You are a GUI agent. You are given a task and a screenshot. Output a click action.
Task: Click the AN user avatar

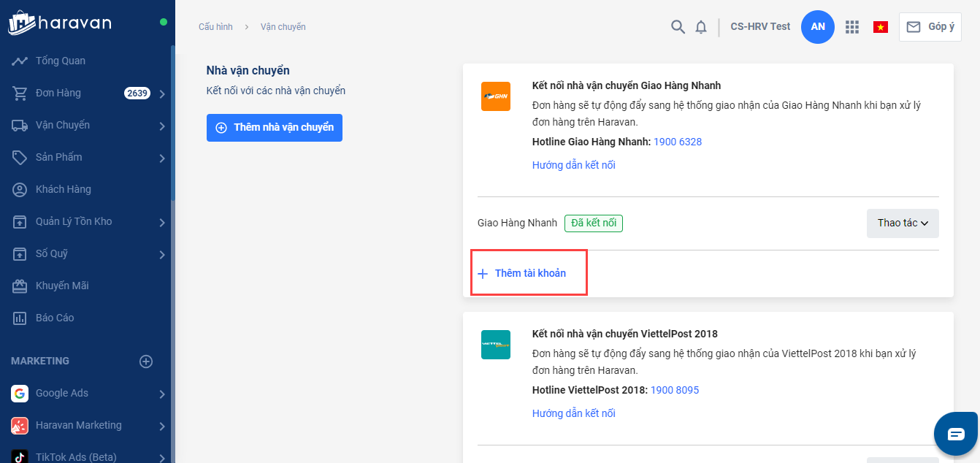coord(818,27)
